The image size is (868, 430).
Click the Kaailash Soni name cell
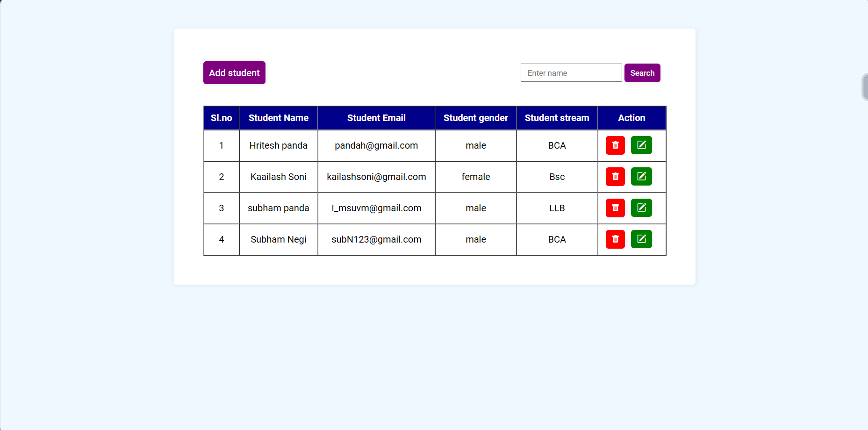[x=279, y=177]
